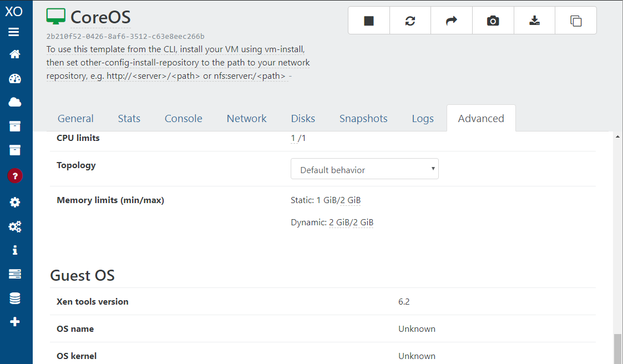Click the plus New icon in sidebar
The image size is (623, 364).
[14, 321]
